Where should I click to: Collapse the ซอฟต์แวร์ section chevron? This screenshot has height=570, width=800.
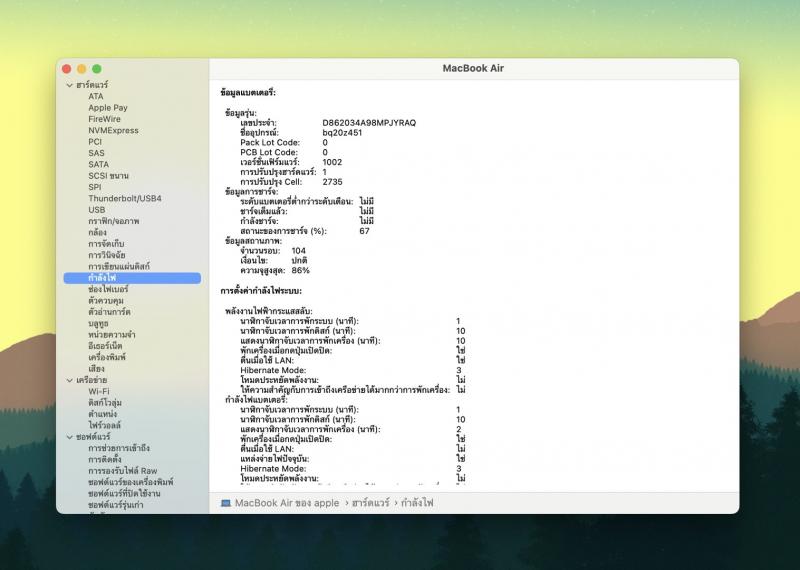tap(70, 437)
